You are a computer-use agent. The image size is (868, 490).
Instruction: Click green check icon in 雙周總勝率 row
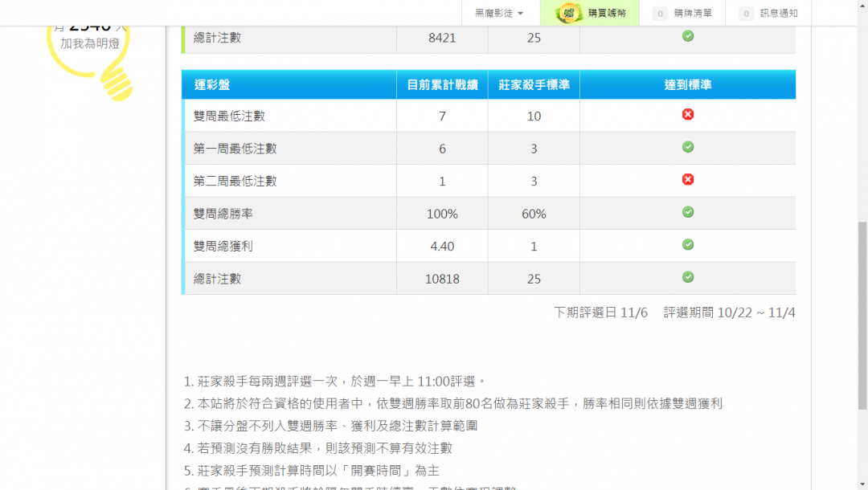[687, 212]
